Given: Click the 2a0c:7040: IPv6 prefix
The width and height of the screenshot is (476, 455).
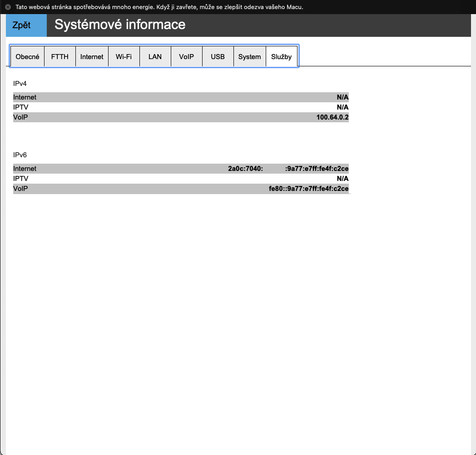Looking at the screenshot, I should coord(246,169).
